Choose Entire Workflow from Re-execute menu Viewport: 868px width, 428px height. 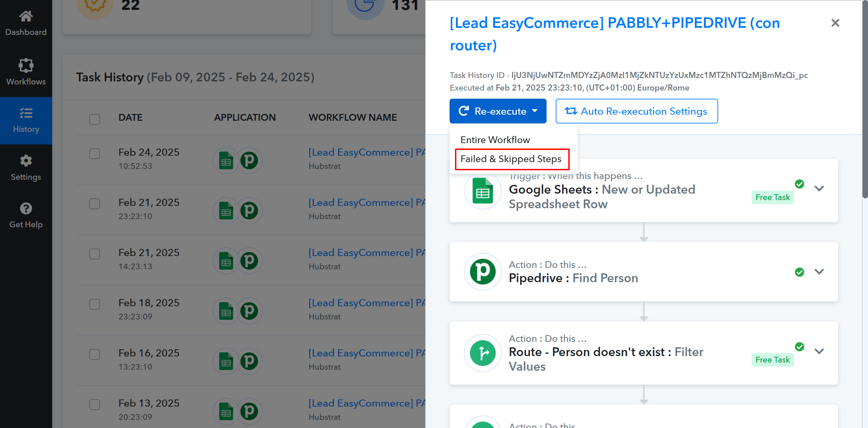pyautogui.click(x=495, y=140)
